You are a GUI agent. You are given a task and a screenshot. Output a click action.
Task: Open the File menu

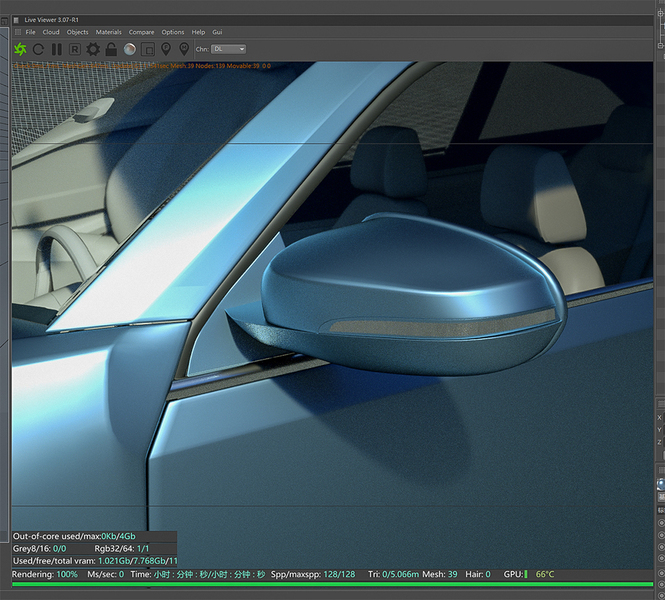[x=30, y=32]
